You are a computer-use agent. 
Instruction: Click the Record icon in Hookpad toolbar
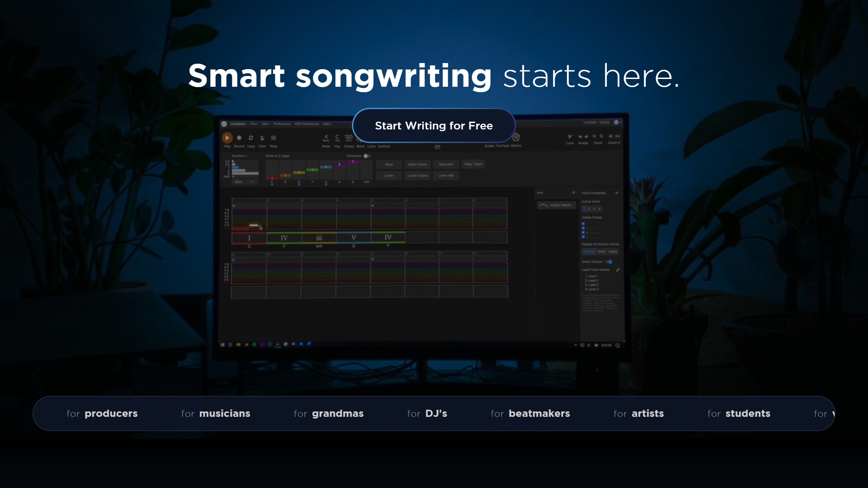coord(239,138)
